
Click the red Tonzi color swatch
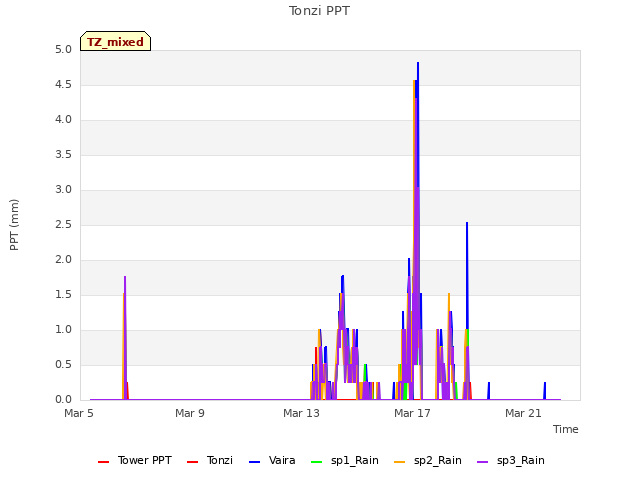coord(192,462)
